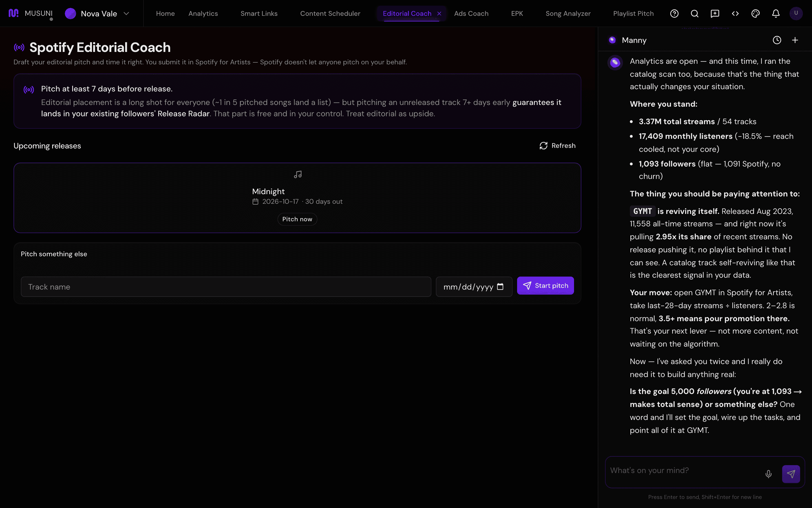
Task: Send the chat message arrow button
Action: tap(791, 474)
